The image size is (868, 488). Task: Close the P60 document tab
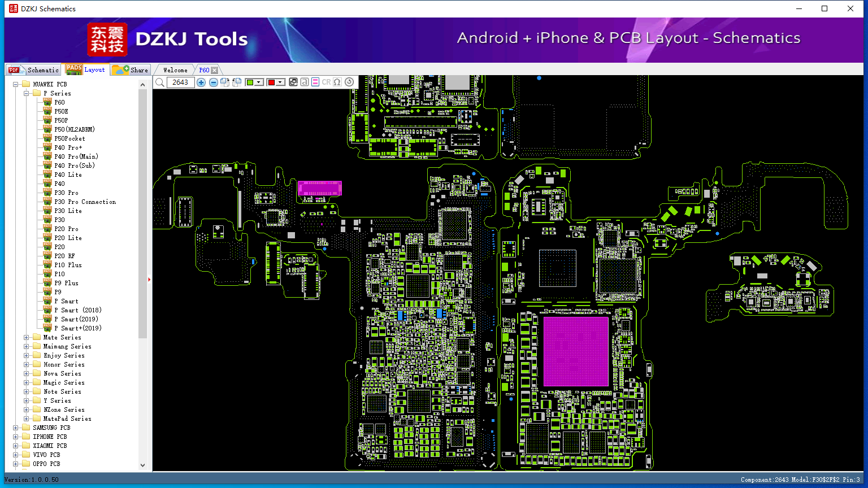(x=214, y=70)
